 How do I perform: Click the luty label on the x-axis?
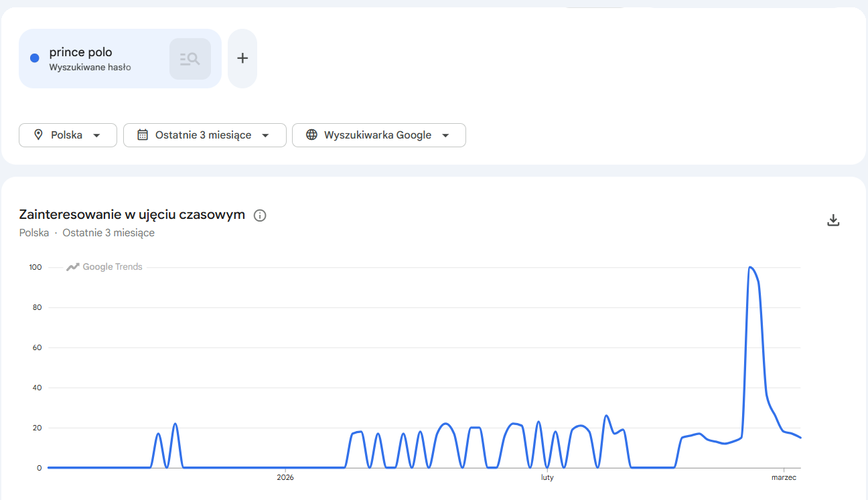pyautogui.click(x=547, y=477)
